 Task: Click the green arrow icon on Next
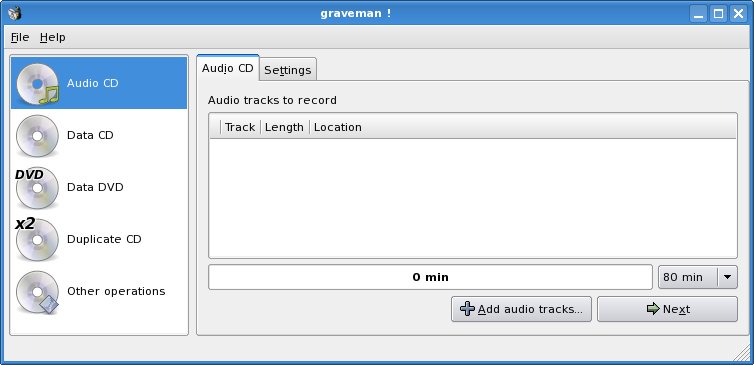653,309
